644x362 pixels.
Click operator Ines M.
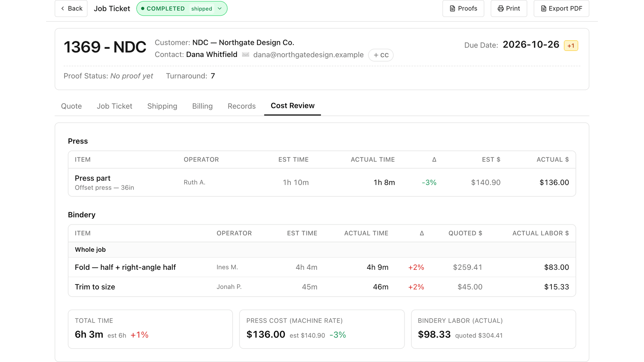pyautogui.click(x=227, y=267)
